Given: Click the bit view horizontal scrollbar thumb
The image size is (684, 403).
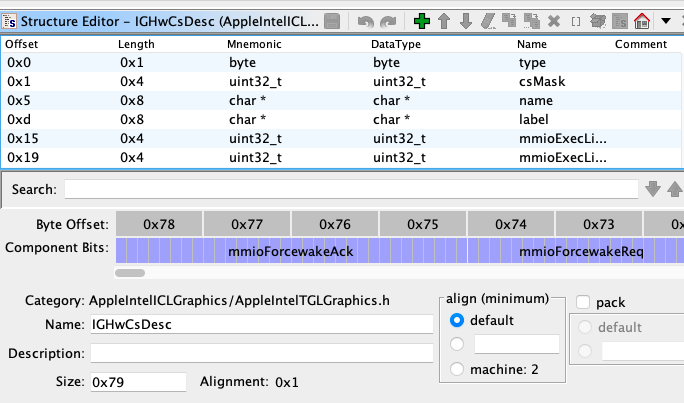Looking at the screenshot, I should [130, 273].
